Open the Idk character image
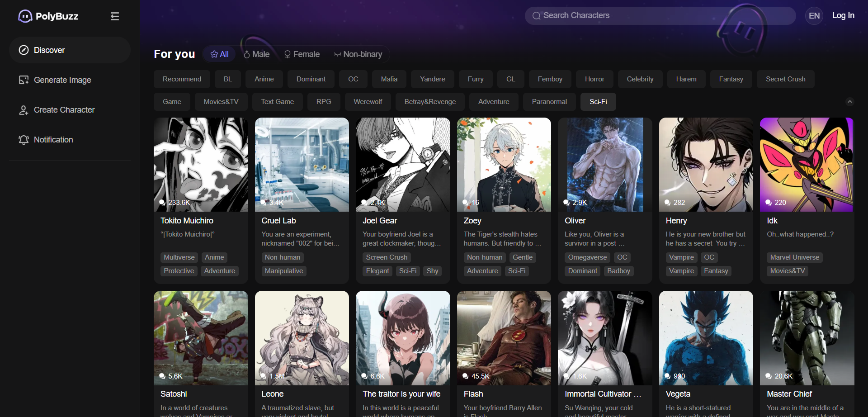868x417 pixels. pos(807,165)
